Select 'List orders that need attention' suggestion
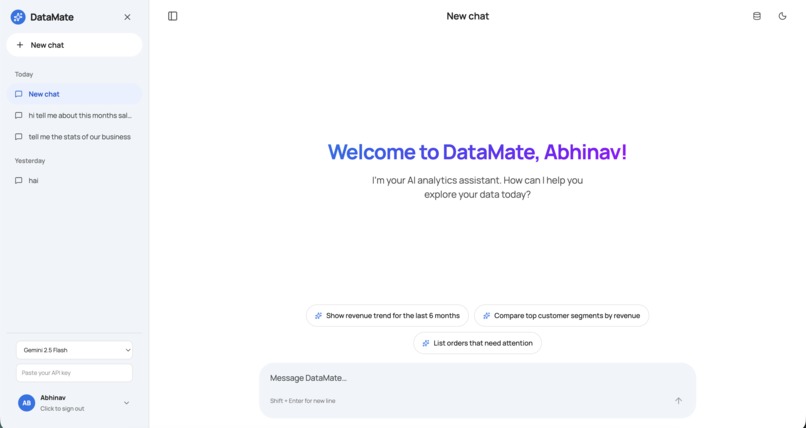 478,343
